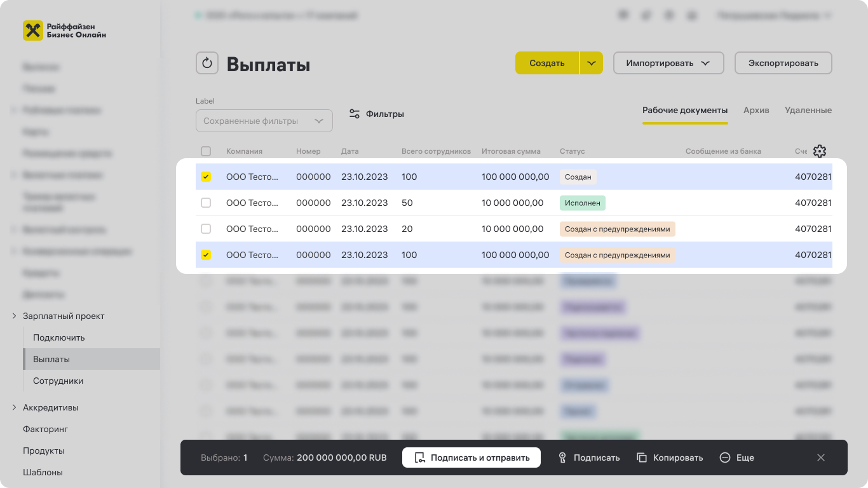This screenshot has width=868, height=488.
Task: Click the Компания column header
Action: (x=244, y=151)
